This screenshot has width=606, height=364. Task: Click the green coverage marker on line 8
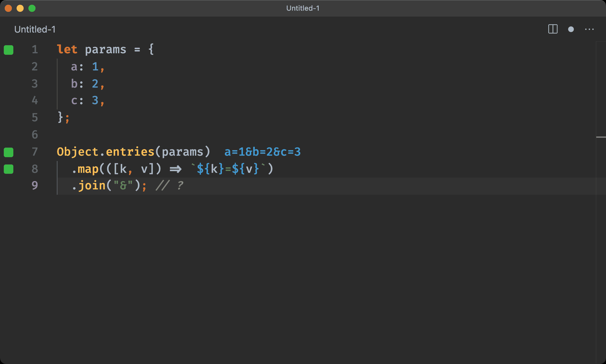9,169
